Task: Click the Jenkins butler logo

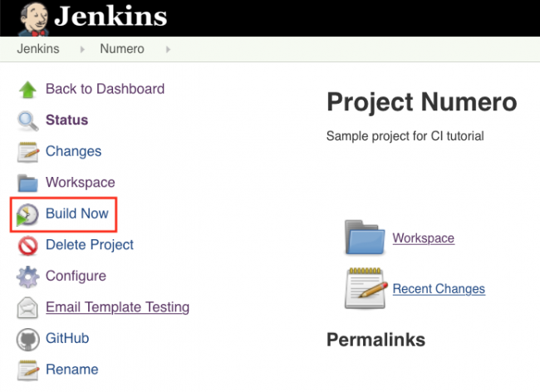Action: pyautogui.click(x=31, y=17)
